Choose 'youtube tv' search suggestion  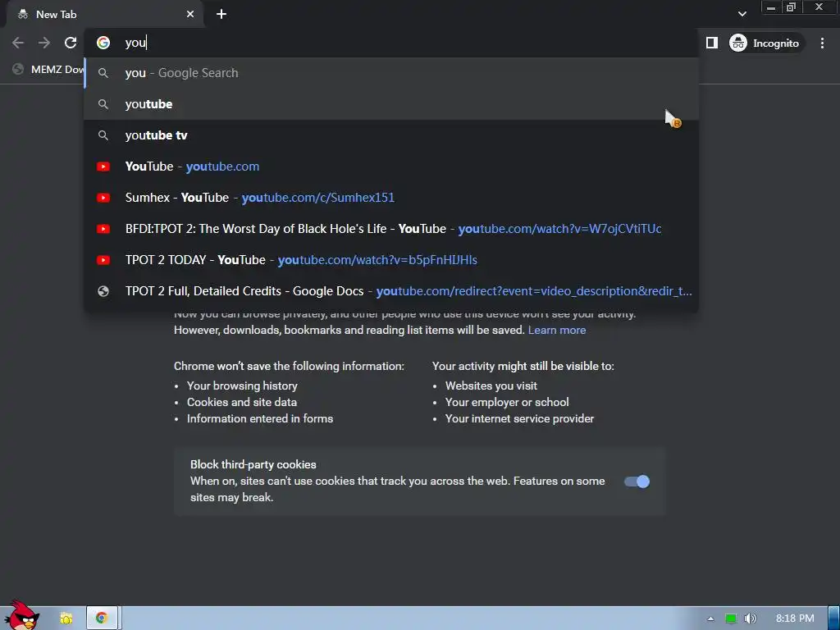391,135
